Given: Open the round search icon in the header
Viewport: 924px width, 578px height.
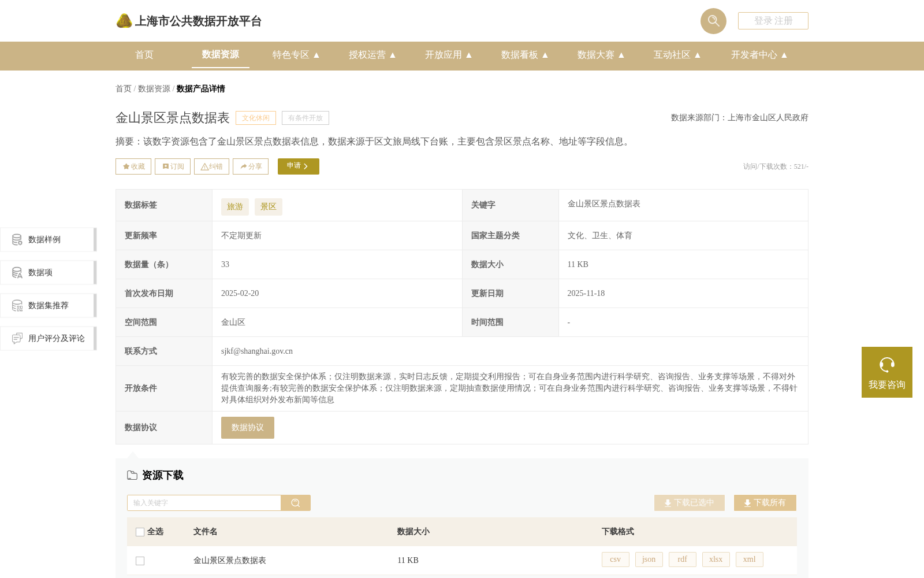Looking at the screenshot, I should [x=713, y=21].
